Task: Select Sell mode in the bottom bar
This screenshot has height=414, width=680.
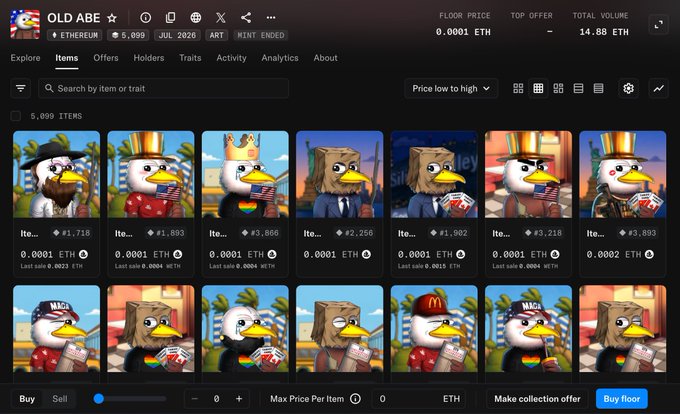Action: [60, 399]
